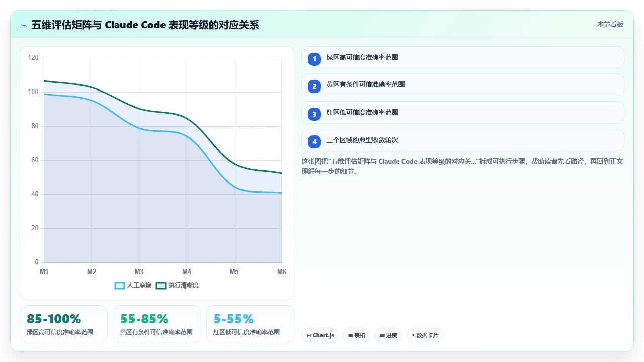Click the number 4 step badge
The width and height of the screenshot is (644, 362).
[x=314, y=142]
